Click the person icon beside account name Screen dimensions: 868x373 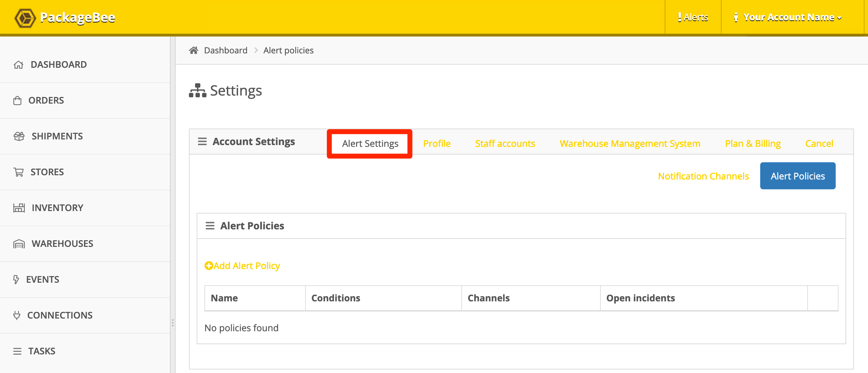pos(736,17)
